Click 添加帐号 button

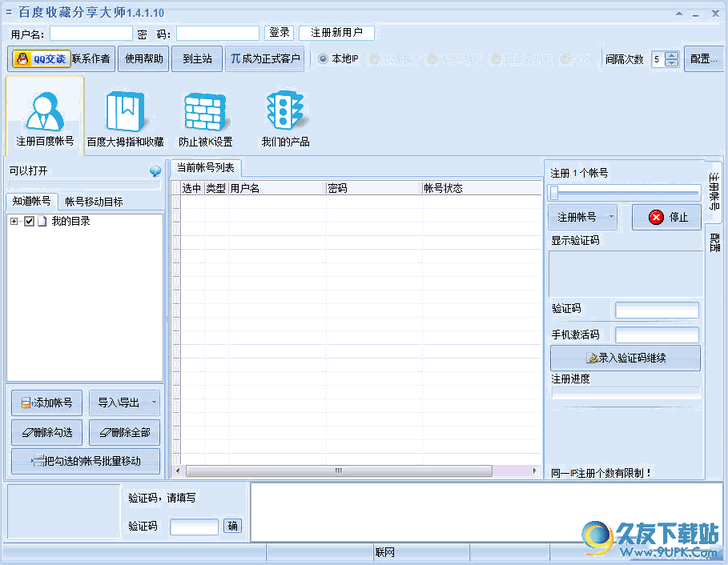[47, 403]
